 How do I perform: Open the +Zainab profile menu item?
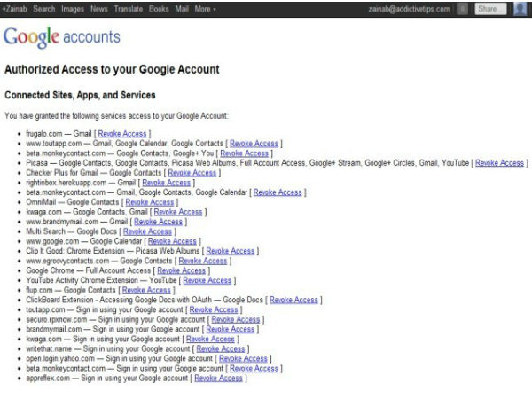15,9
